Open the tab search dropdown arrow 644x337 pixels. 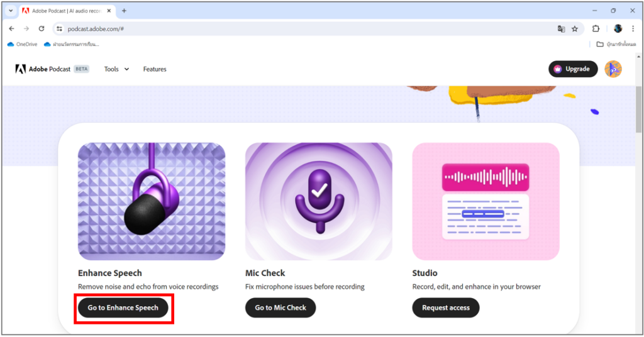pyautogui.click(x=11, y=11)
